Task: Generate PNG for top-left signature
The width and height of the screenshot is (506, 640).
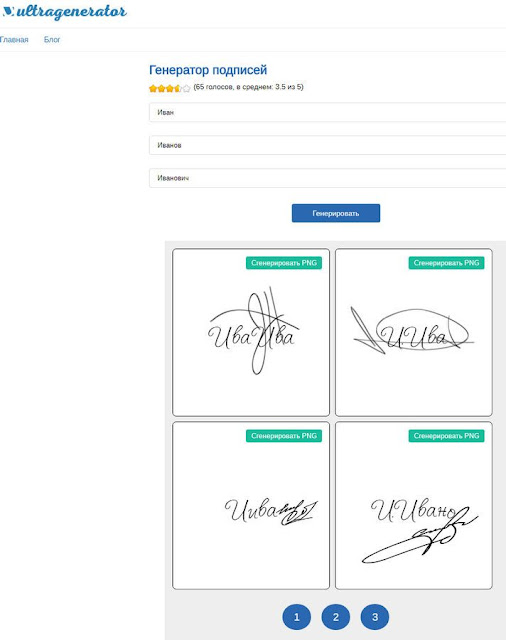Action: (284, 263)
